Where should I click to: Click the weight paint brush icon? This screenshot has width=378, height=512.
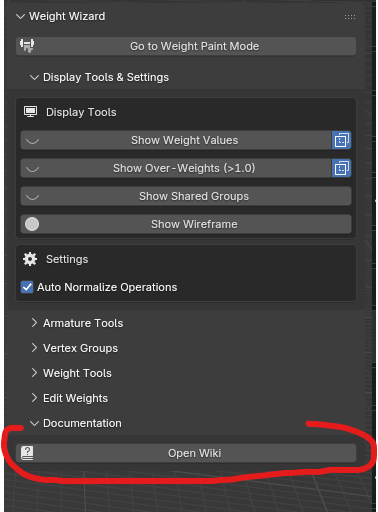27,46
